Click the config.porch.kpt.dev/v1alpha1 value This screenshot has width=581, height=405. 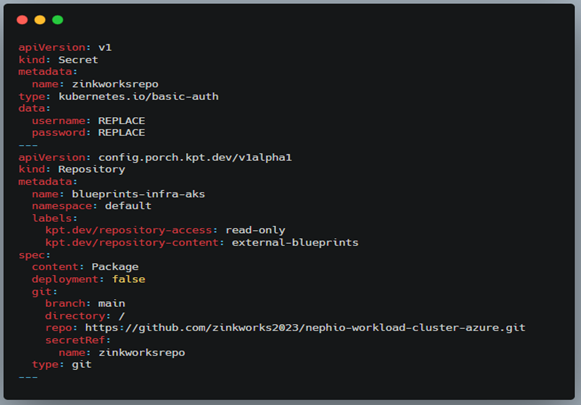(195, 157)
